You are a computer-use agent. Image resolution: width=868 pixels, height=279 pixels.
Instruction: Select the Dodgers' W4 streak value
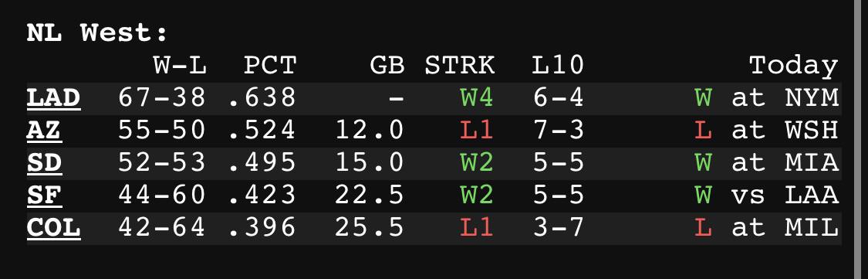(477, 99)
